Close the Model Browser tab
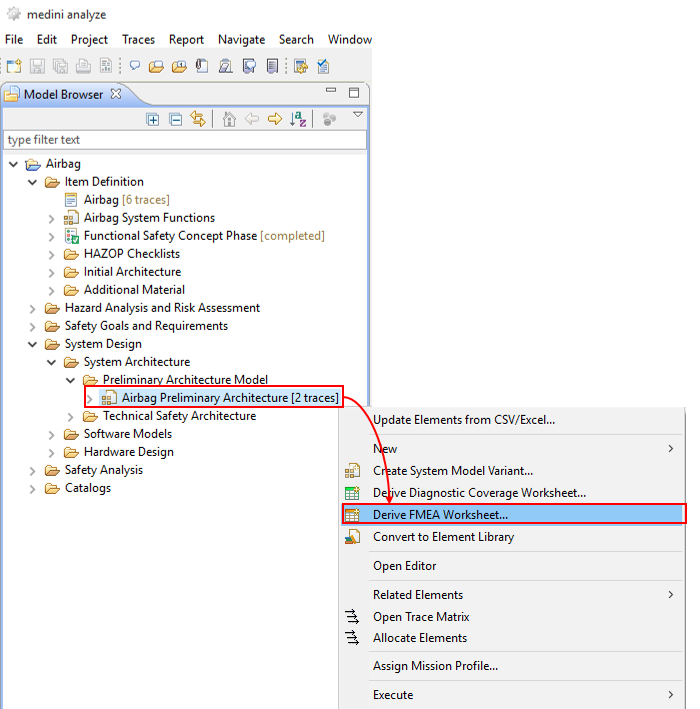700x709 pixels. click(x=116, y=94)
